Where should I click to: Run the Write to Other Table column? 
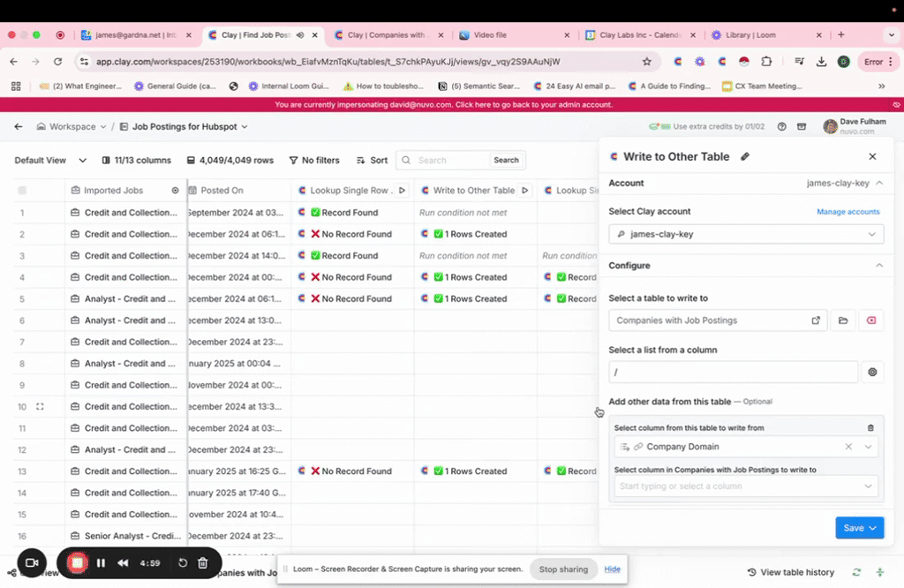[525, 191]
